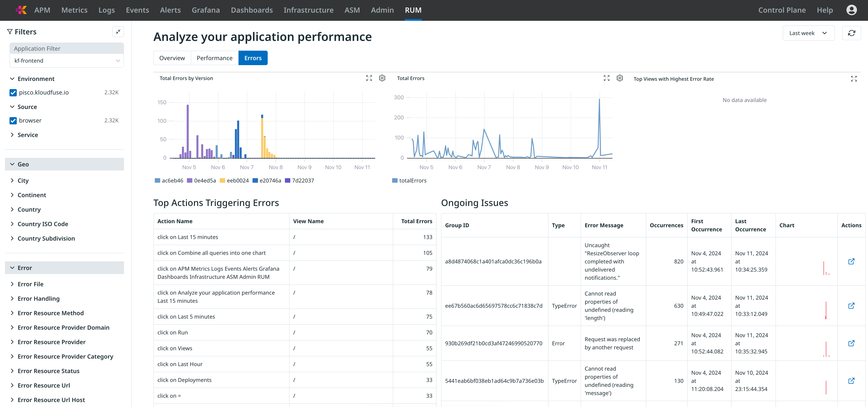Expand Error Resource Status filter
Image resolution: width=868 pixels, height=407 pixels.
(x=48, y=371)
